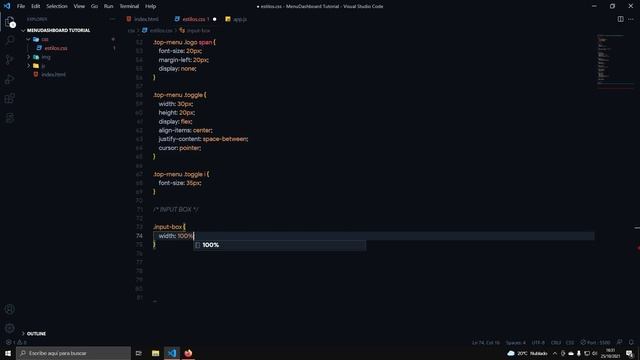Select index.html in the file tree

(x=53, y=75)
